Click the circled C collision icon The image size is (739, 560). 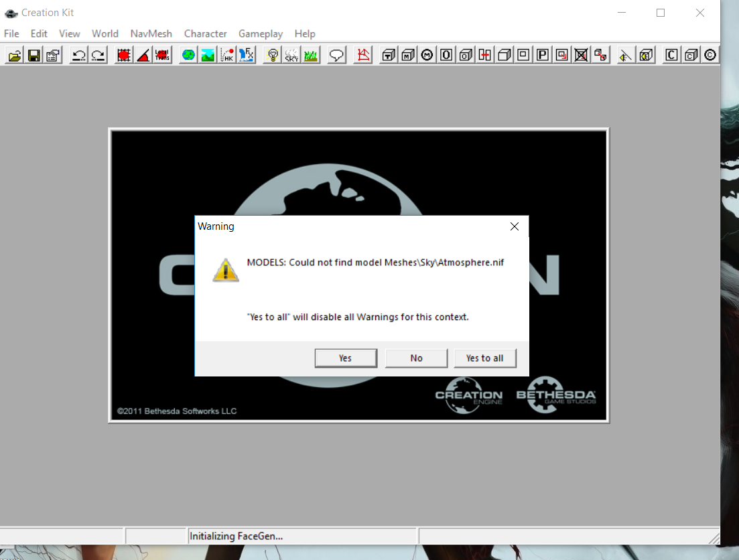(x=710, y=55)
